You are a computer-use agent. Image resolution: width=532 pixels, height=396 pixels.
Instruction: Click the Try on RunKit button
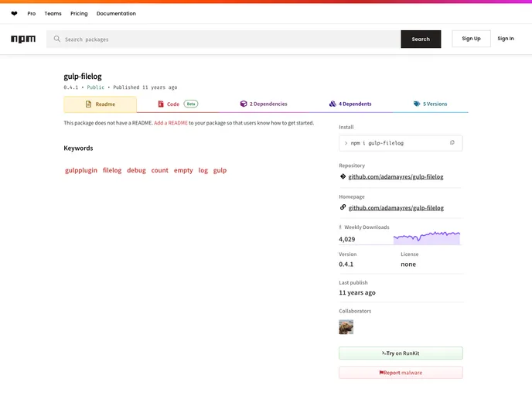pos(401,353)
